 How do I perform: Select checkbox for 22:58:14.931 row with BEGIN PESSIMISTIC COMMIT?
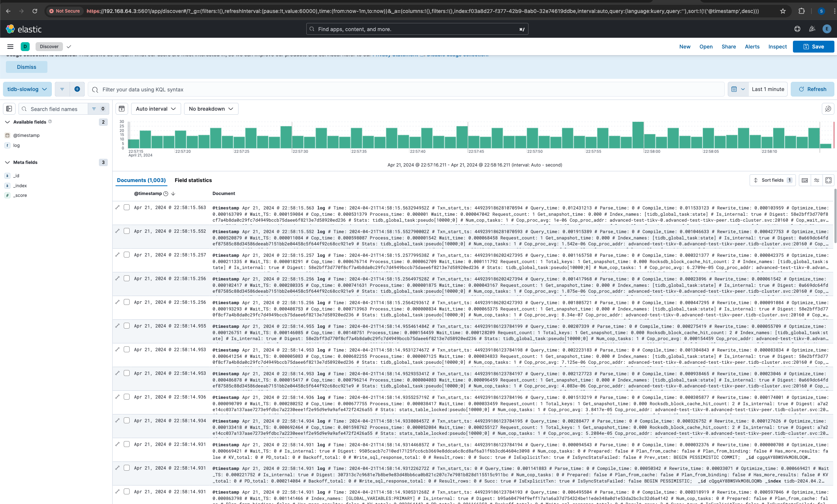click(x=127, y=444)
